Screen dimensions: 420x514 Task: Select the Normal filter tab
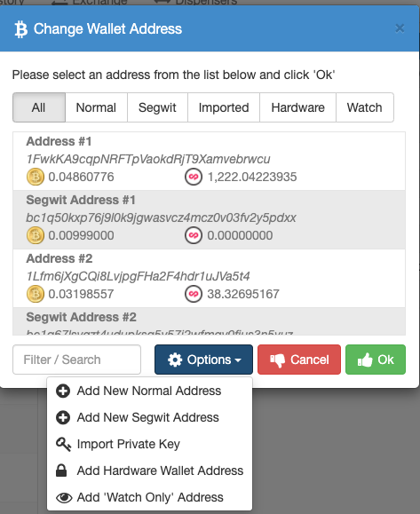pos(96,107)
